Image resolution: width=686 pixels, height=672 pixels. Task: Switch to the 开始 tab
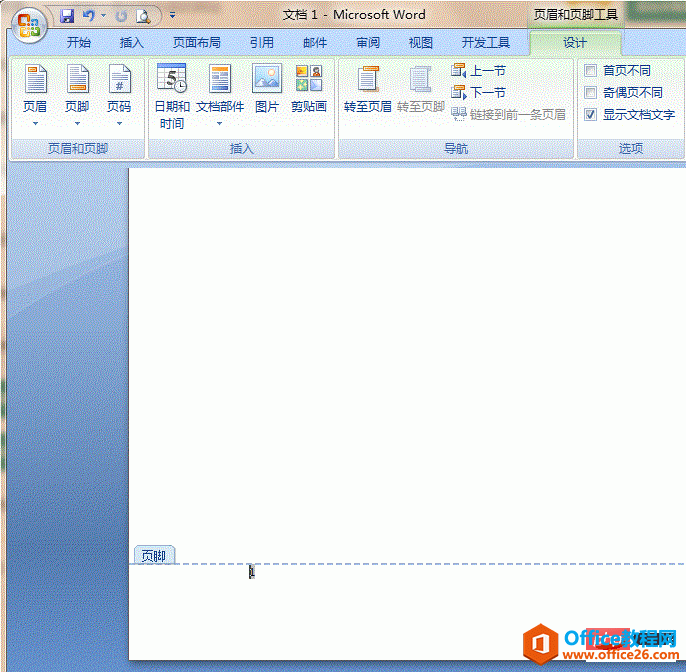pos(79,42)
